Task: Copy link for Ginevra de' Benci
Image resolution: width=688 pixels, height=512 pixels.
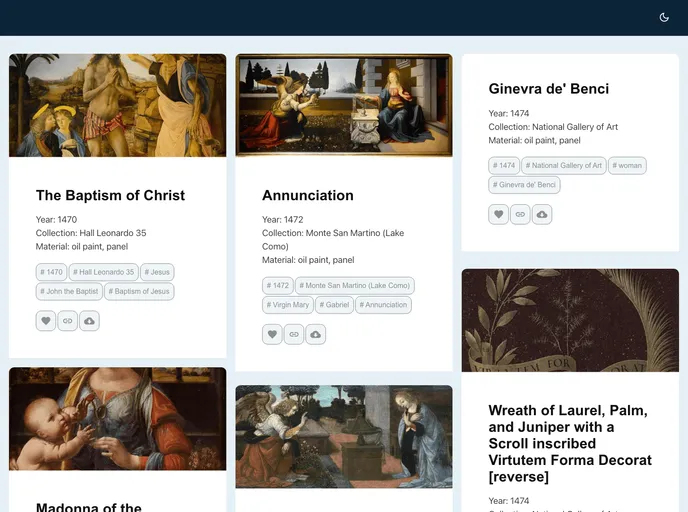Action: (x=520, y=214)
